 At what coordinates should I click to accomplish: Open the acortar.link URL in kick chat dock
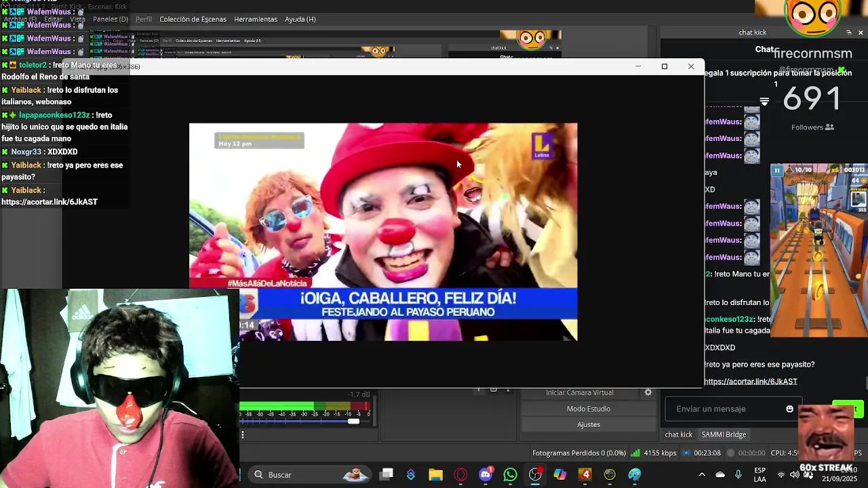tap(751, 382)
